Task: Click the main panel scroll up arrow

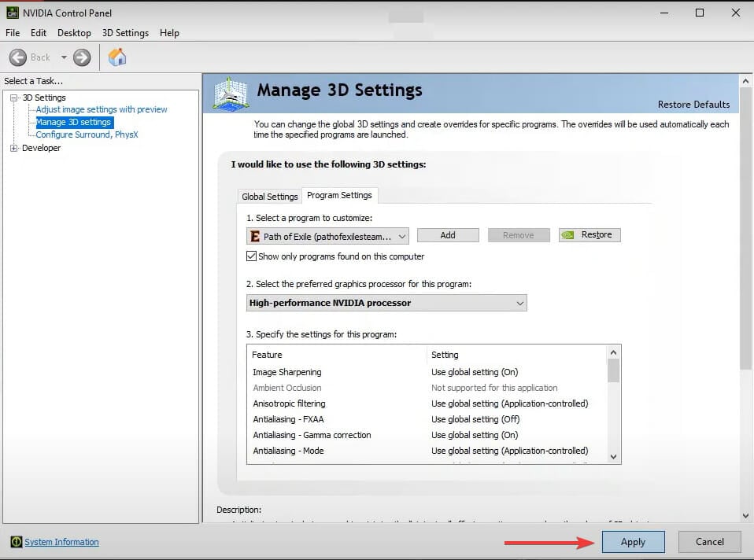Action: [745, 81]
